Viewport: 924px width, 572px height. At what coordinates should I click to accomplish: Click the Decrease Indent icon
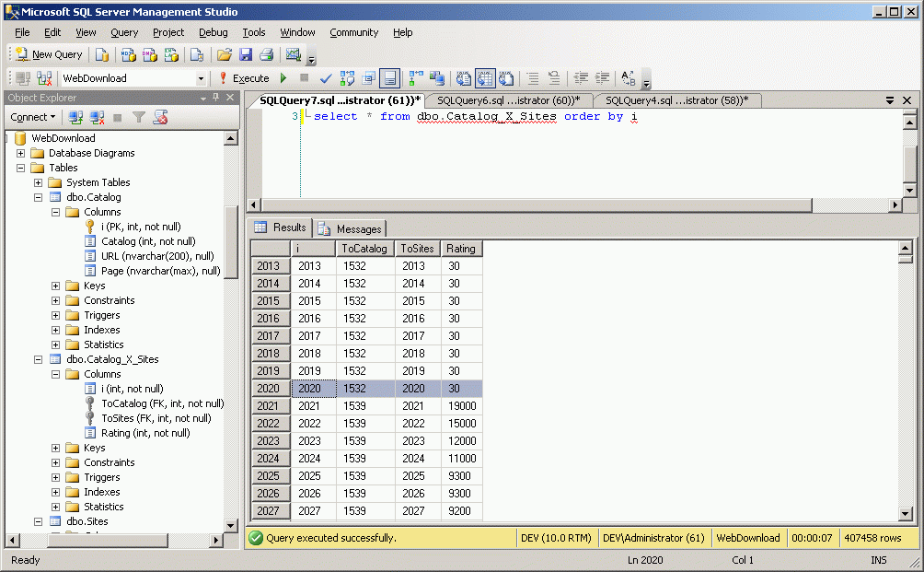(581, 78)
